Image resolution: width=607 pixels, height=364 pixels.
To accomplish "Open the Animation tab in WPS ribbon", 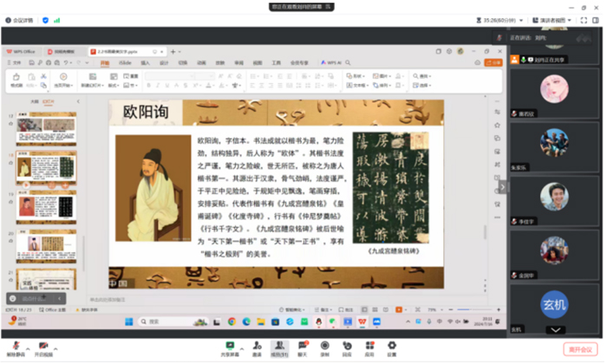I will click(x=201, y=62).
